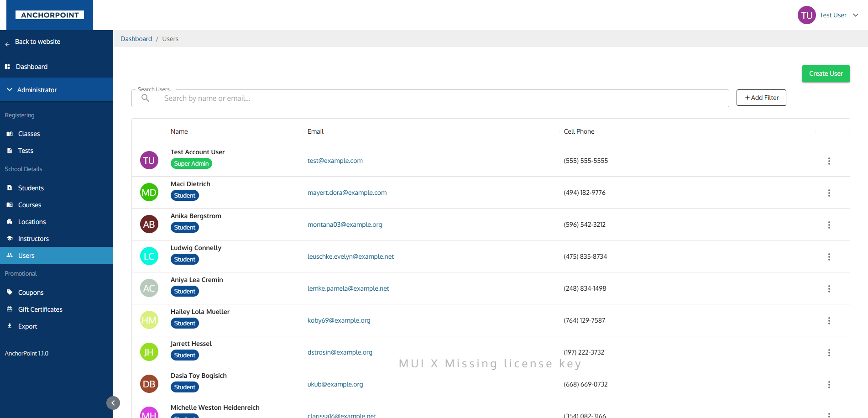868x418 pixels.
Task: Collapse the Administrator section
Action: click(9, 89)
